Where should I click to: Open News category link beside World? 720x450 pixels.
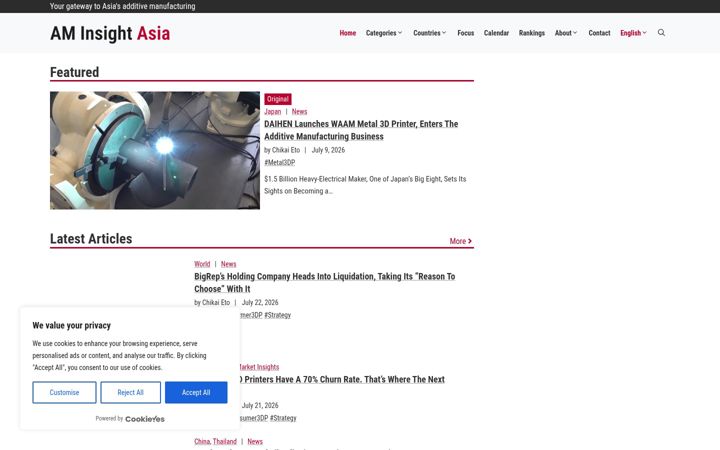228,264
